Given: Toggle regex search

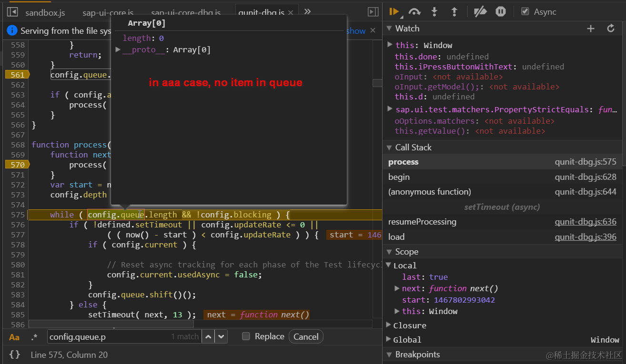Looking at the screenshot, I should click(34, 337).
